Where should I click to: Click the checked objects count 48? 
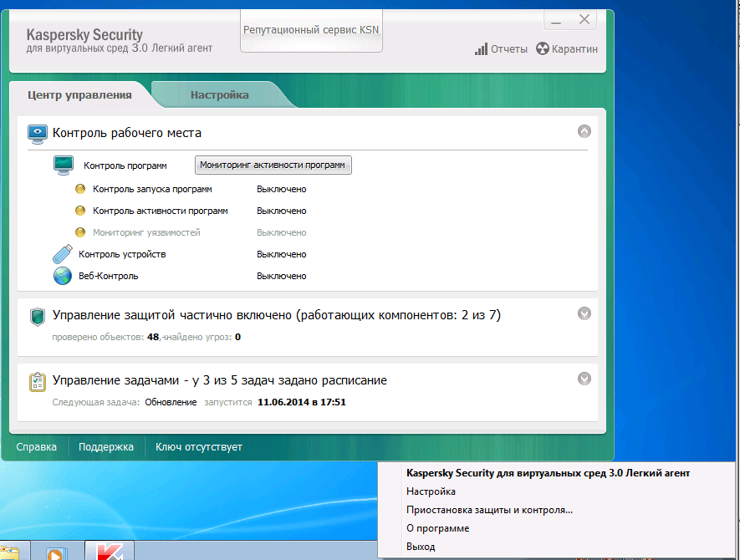click(x=153, y=337)
